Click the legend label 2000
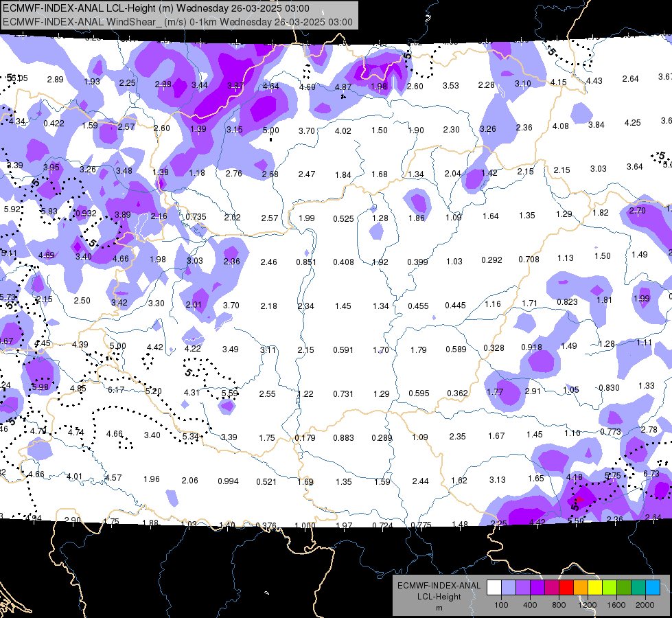This screenshot has height=618, width=672. [645, 605]
